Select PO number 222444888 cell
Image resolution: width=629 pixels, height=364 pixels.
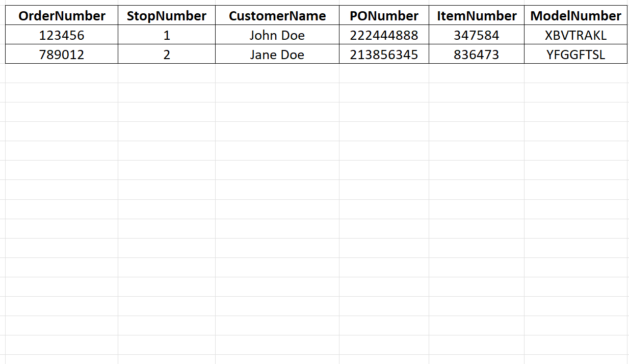click(x=384, y=35)
